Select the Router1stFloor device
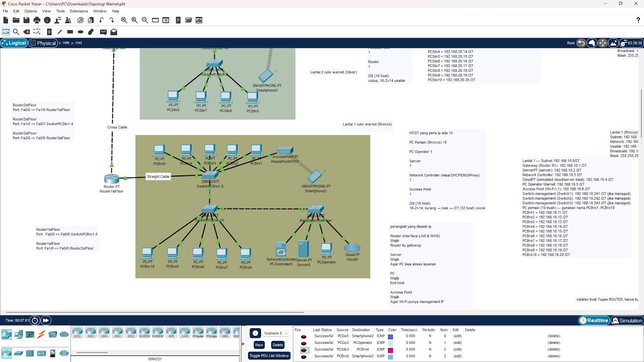 [111, 179]
